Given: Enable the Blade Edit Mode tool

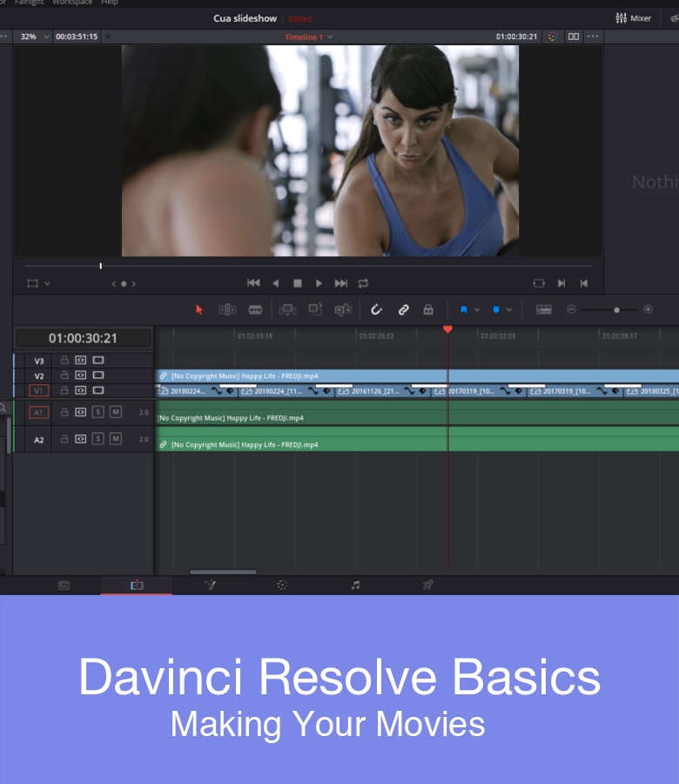Looking at the screenshot, I should 255,310.
